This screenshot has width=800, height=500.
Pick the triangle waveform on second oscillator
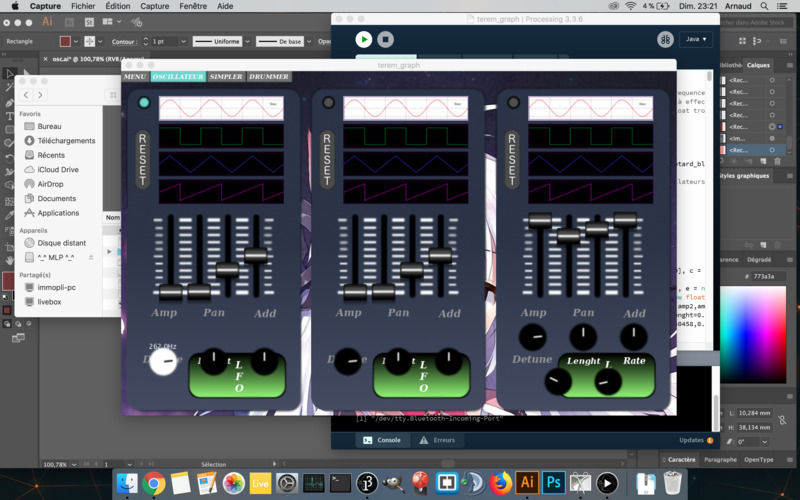click(x=406, y=163)
